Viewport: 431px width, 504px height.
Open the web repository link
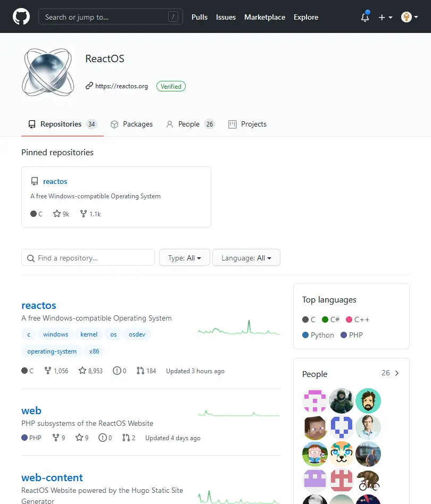point(31,410)
